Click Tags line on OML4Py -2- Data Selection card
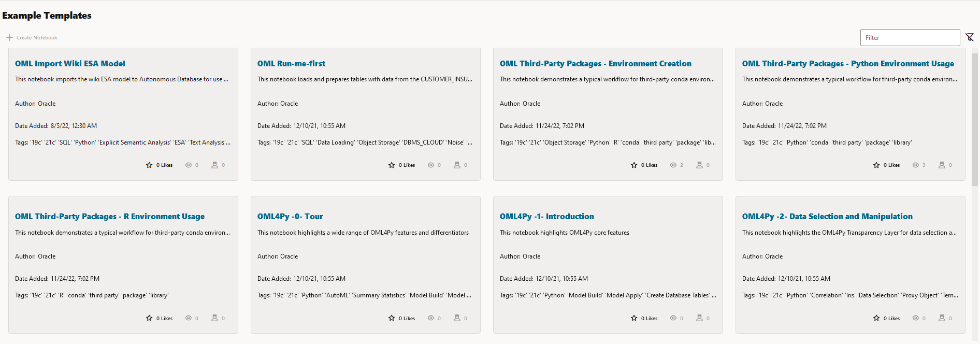Viewport: 980px width, 344px height. pos(850,295)
